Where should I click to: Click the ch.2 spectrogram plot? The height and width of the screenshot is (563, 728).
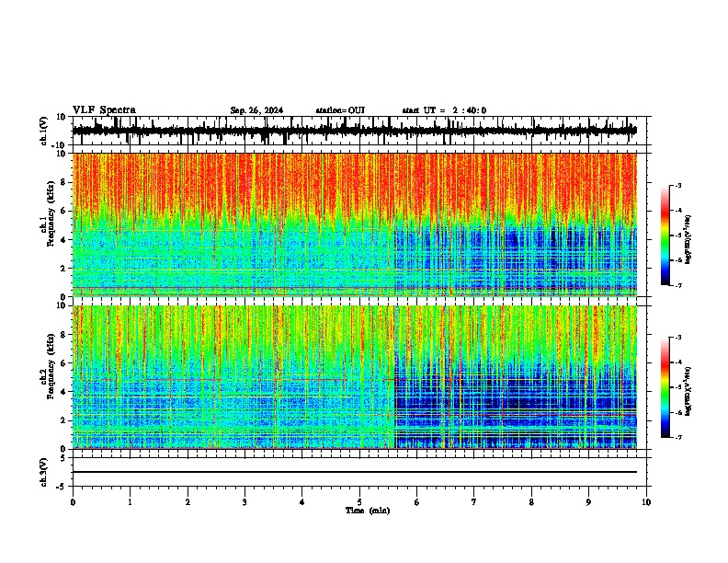(355, 377)
